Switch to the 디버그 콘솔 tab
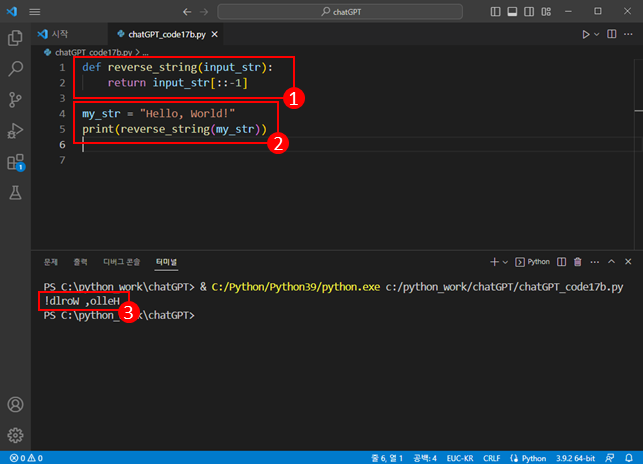The image size is (643, 464). click(121, 262)
